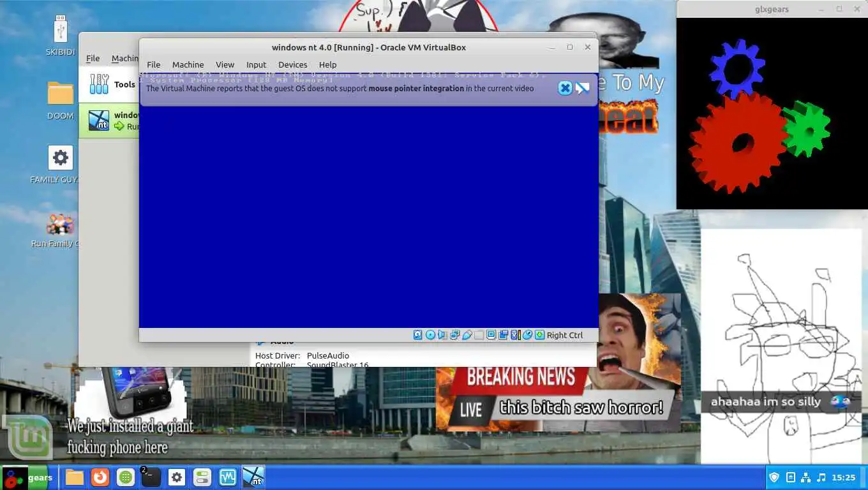This screenshot has width=868, height=490.
Task: Click the glxgears window title bar
Action: click(772, 9)
